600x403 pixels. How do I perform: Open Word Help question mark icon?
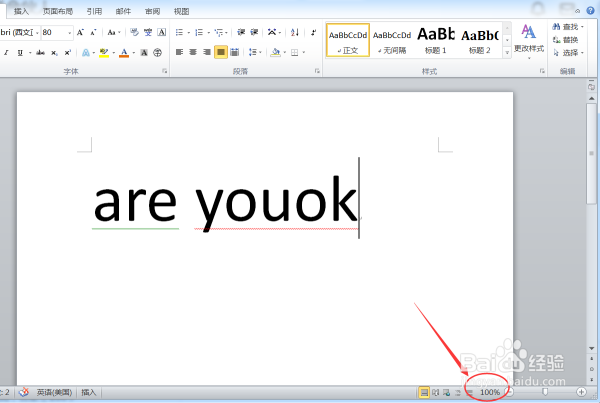coord(590,11)
